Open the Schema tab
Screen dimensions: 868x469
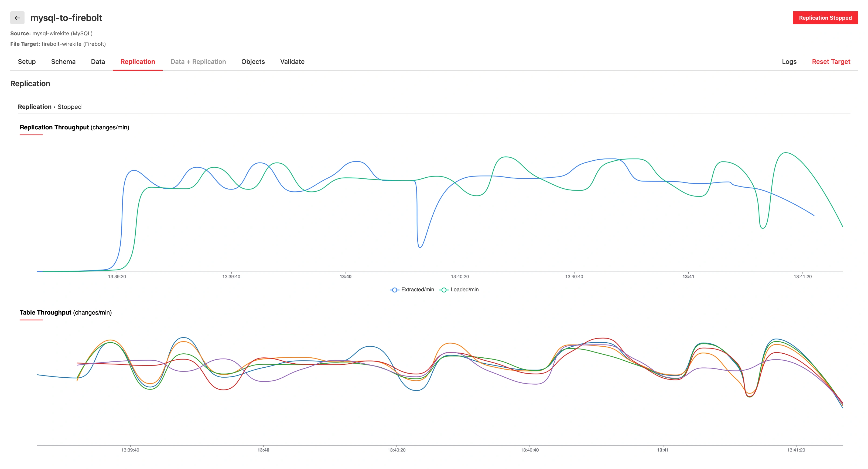[x=63, y=62]
